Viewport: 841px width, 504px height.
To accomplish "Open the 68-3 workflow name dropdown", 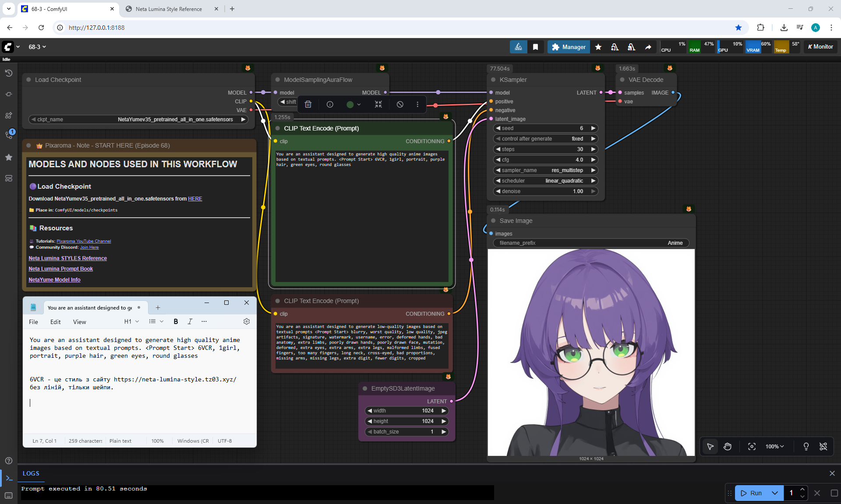I will (37, 47).
